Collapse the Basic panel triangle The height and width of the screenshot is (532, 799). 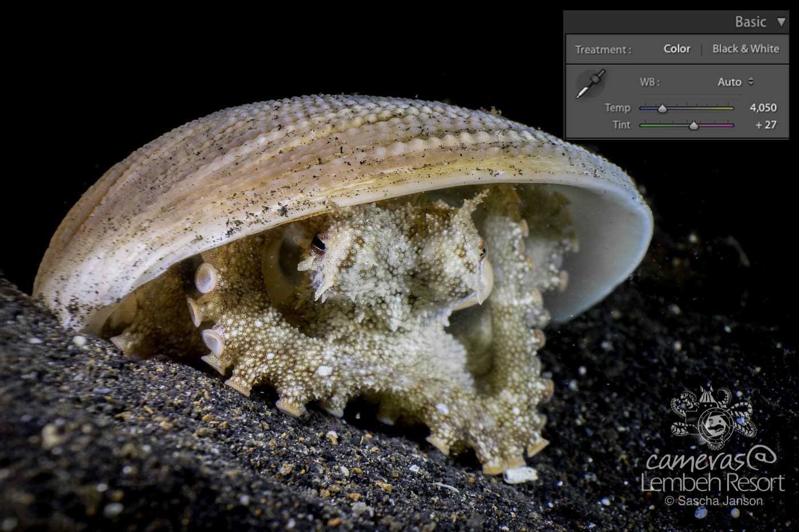tap(781, 22)
